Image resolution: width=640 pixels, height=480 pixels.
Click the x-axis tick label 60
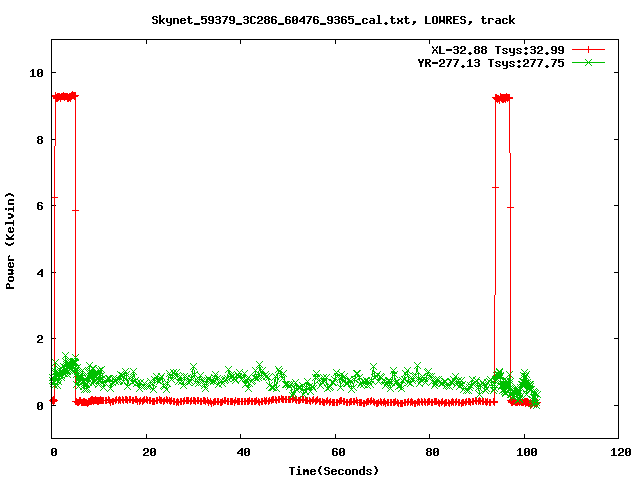(338, 452)
